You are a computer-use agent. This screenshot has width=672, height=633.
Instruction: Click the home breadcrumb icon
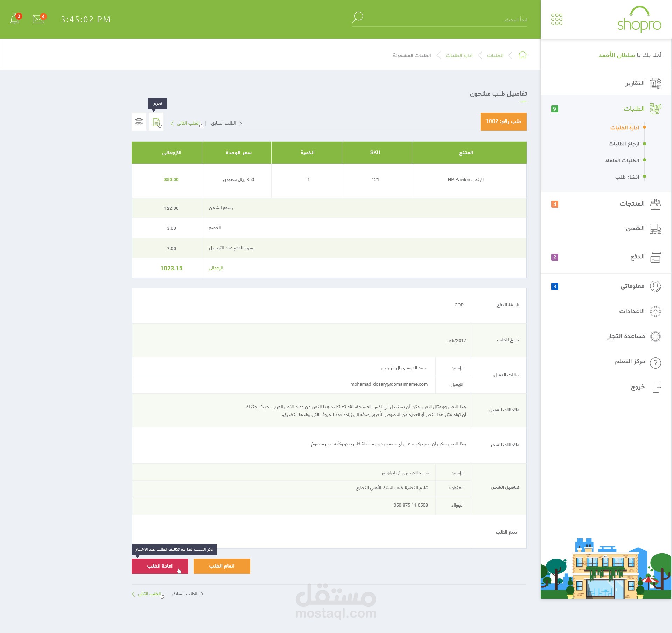click(x=523, y=55)
